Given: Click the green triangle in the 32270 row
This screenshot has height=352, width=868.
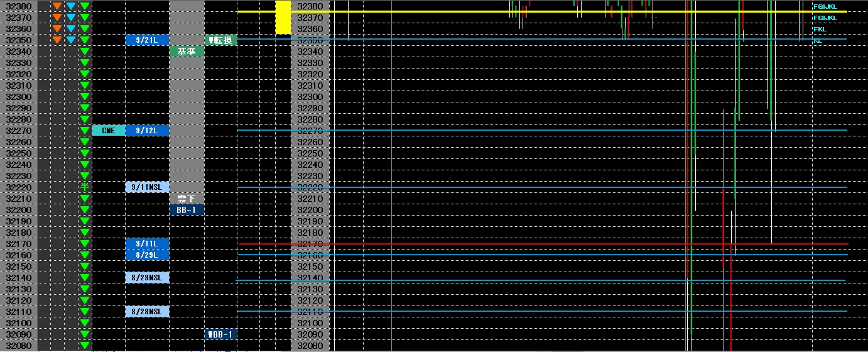Looking at the screenshot, I should point(85,131).
